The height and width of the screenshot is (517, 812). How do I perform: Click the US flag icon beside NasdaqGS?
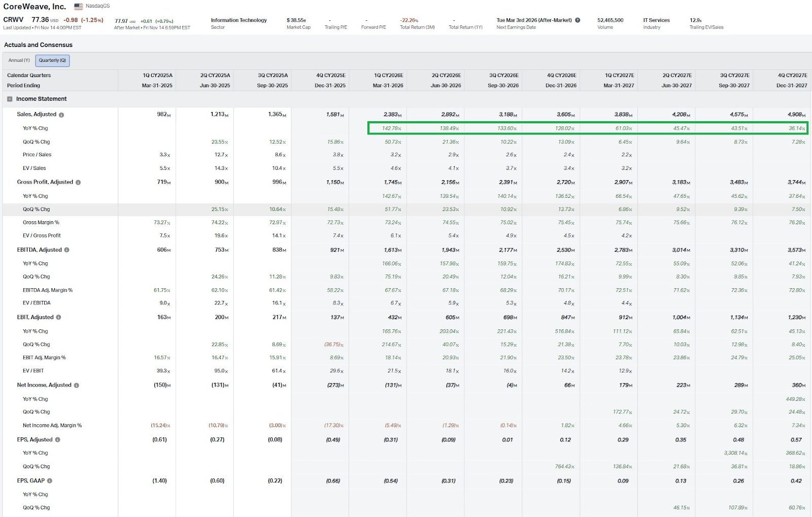click(79, 7)
